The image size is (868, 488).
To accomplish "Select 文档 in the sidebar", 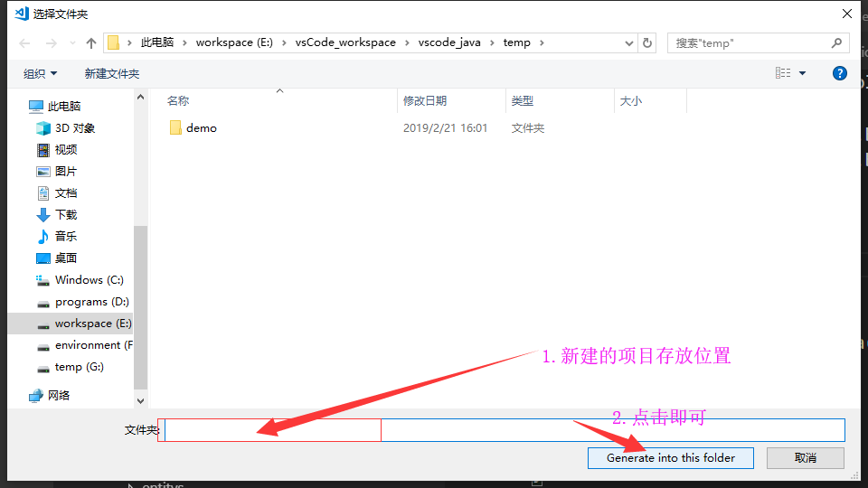I will click(66, 193).
